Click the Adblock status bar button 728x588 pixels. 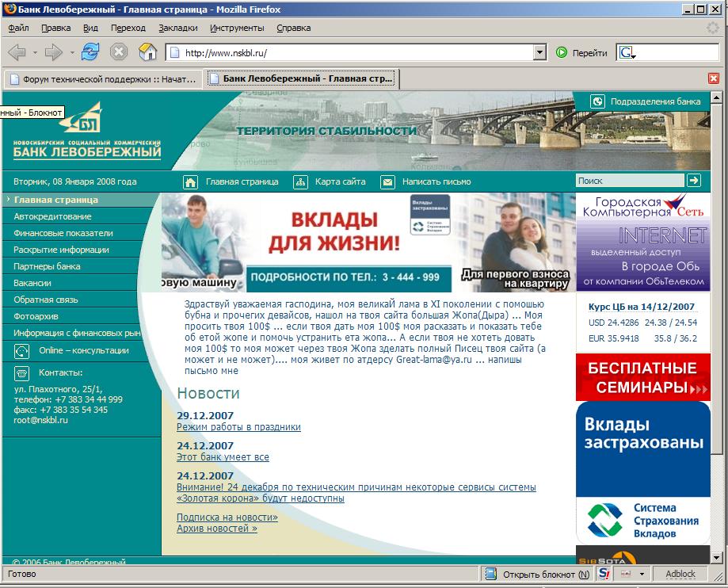pyautogui.click(x=680, y=574)
